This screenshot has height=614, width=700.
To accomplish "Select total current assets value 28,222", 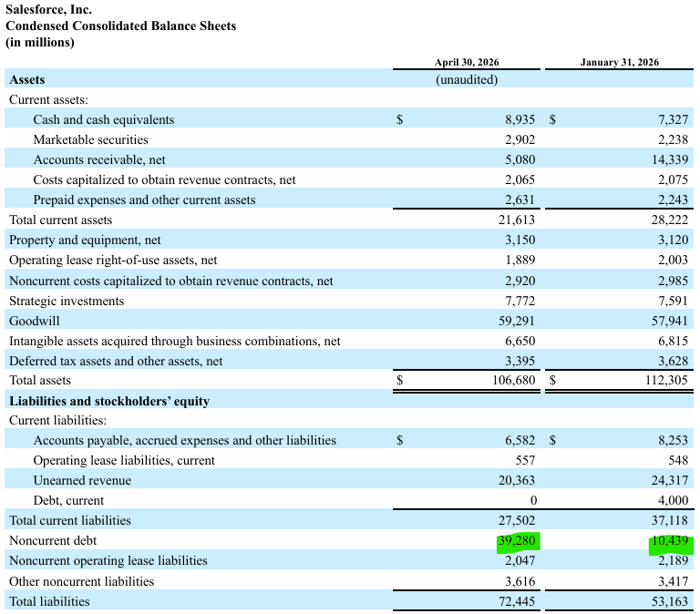I will tap(670, 220).
